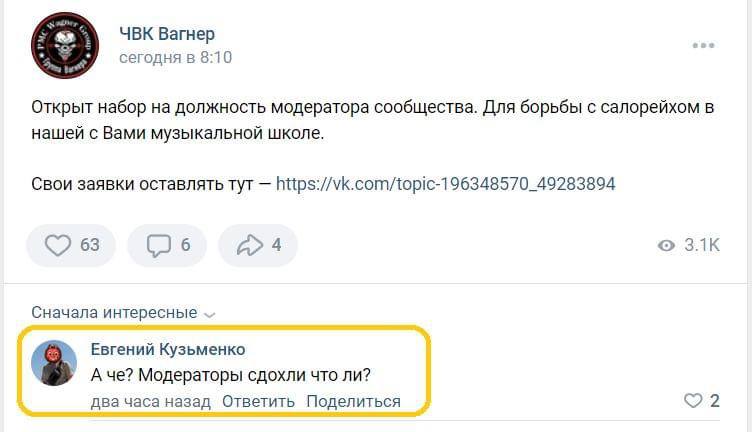
Task: Open the ЧВК Вагнер community name link
Action: [167, 35]
